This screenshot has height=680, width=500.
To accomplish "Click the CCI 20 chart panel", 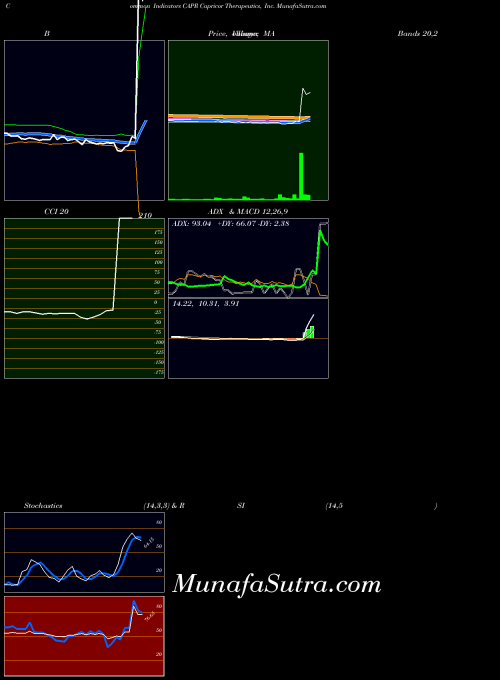I will point(85,298).
